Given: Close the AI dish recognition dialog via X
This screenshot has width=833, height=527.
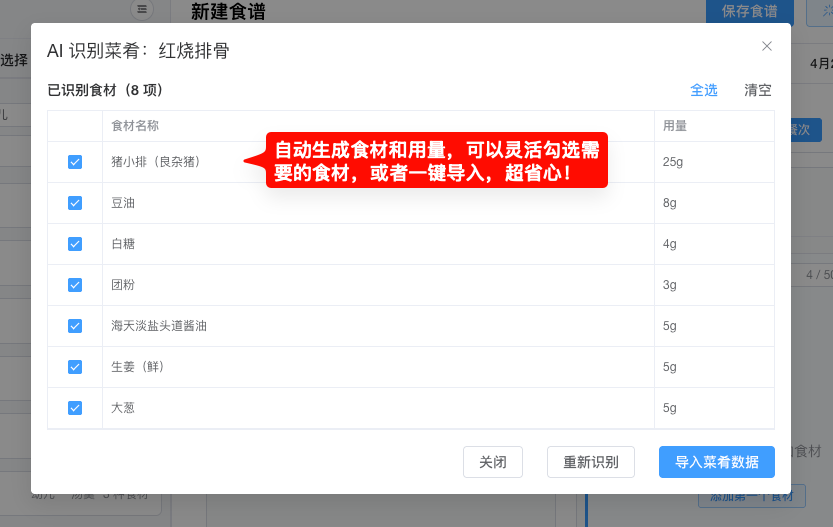Looking at the screenshot, I should click(x=767, y=46).
